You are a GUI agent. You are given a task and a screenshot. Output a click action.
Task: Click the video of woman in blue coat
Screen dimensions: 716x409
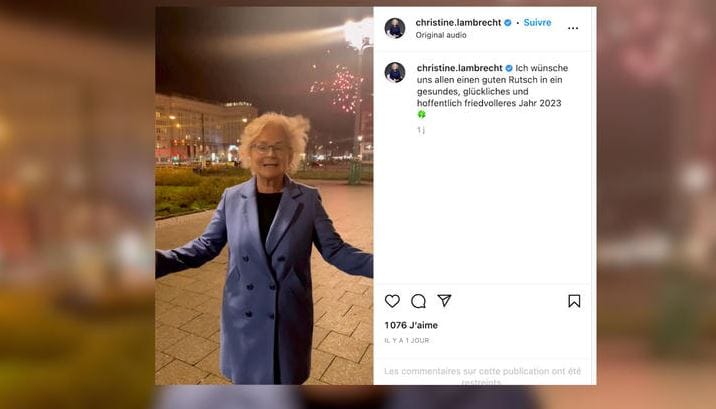click(264, 196)
